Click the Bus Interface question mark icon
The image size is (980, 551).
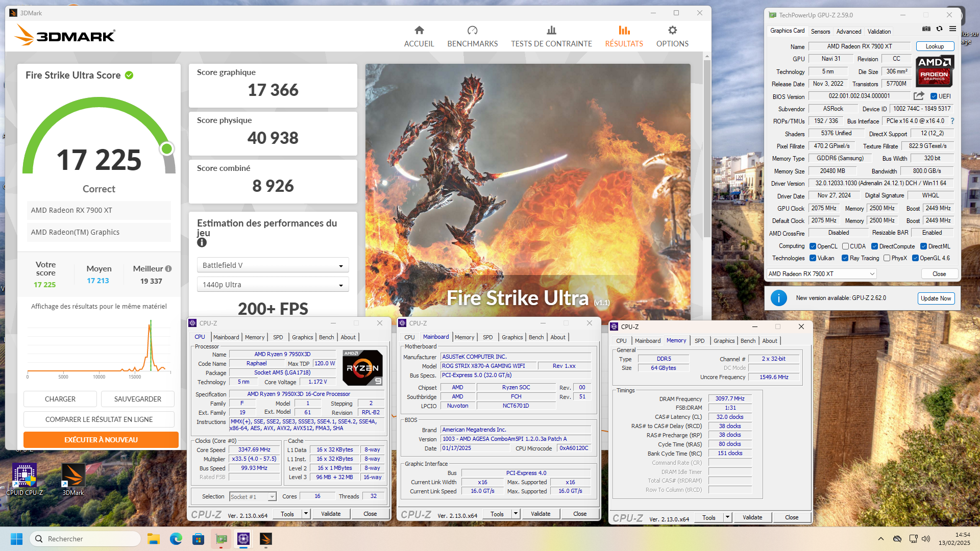[952, 121]
